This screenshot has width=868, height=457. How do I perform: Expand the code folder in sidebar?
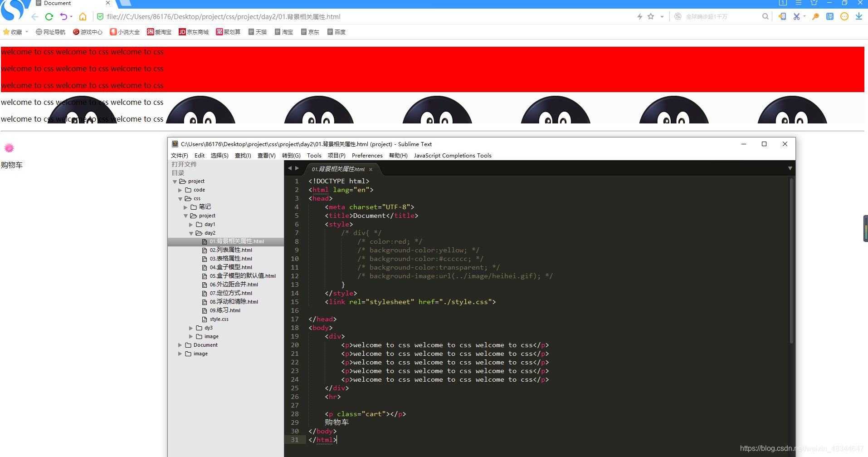pos(180,190)
